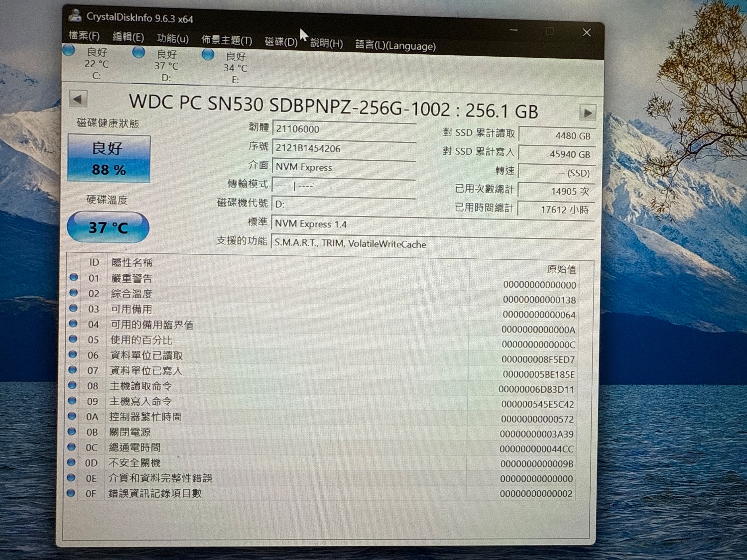The height and width of the screenshot is (560, 747).
Task: Click raw value 000000008F5ED7
Action: pos(538,359)
